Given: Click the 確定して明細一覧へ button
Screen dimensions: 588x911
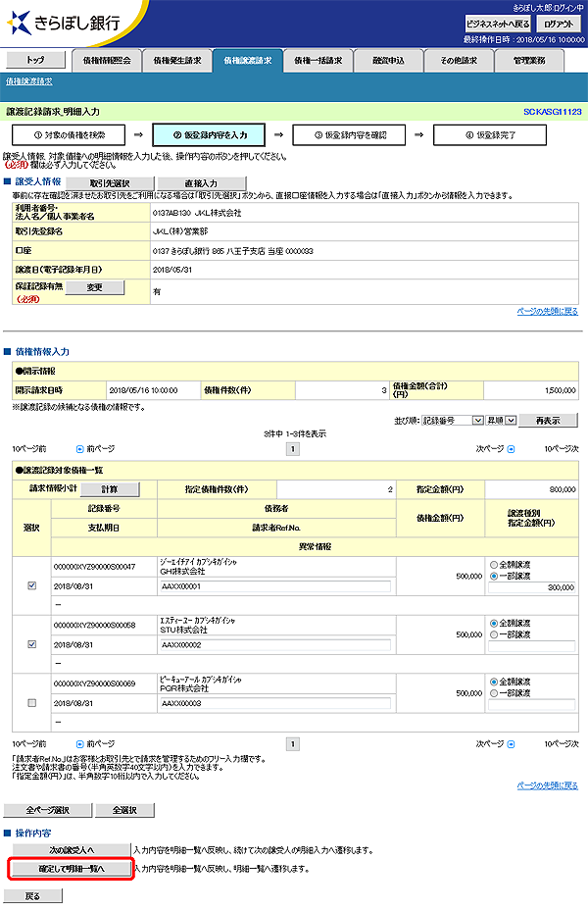Looking at the screenshot, I should tap(72, 869).
